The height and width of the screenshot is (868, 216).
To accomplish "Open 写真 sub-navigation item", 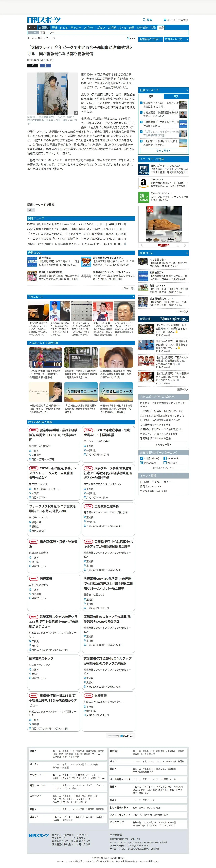I will [42, 33].
